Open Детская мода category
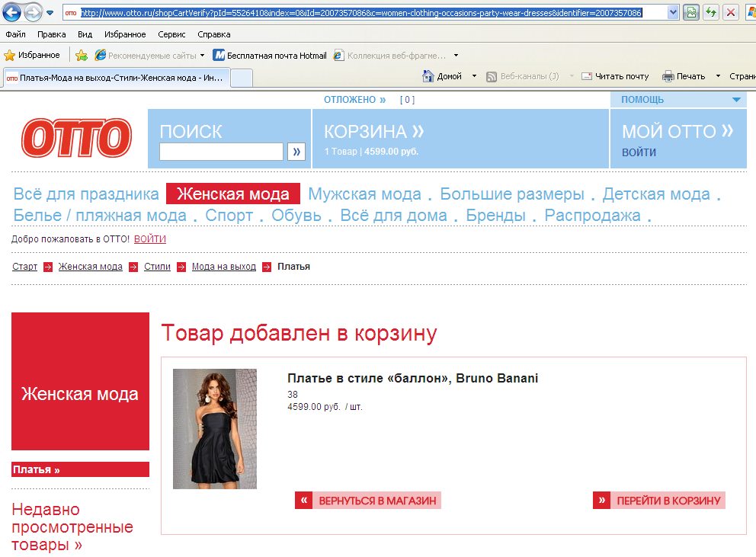Viewport: 756px width, 557px height. click(x=656, y=194)
